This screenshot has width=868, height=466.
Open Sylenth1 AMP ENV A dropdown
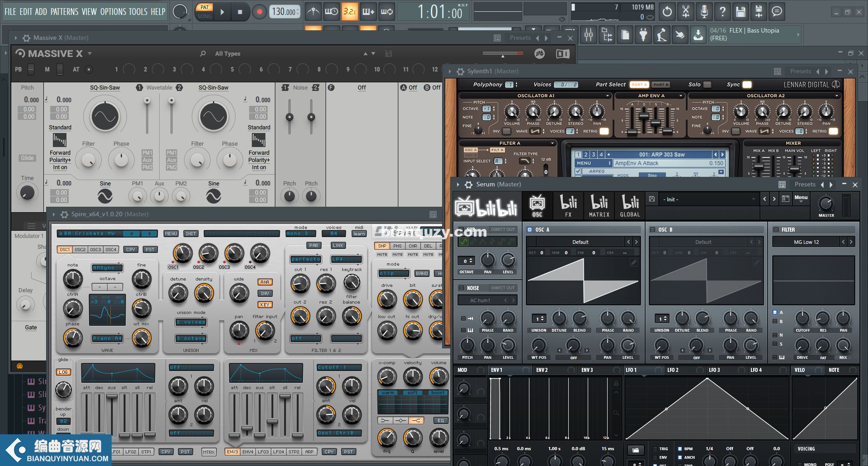680,96
